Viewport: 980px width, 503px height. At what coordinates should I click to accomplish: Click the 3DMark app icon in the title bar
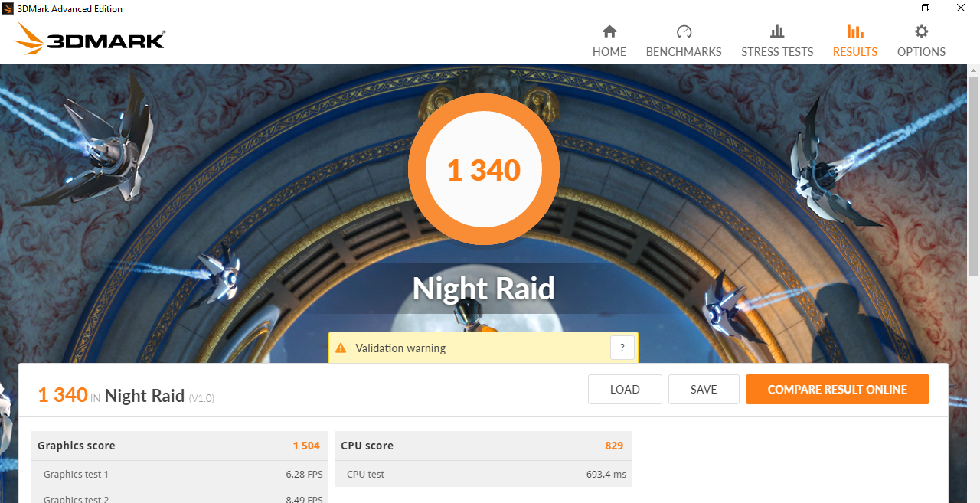(8, 8)
